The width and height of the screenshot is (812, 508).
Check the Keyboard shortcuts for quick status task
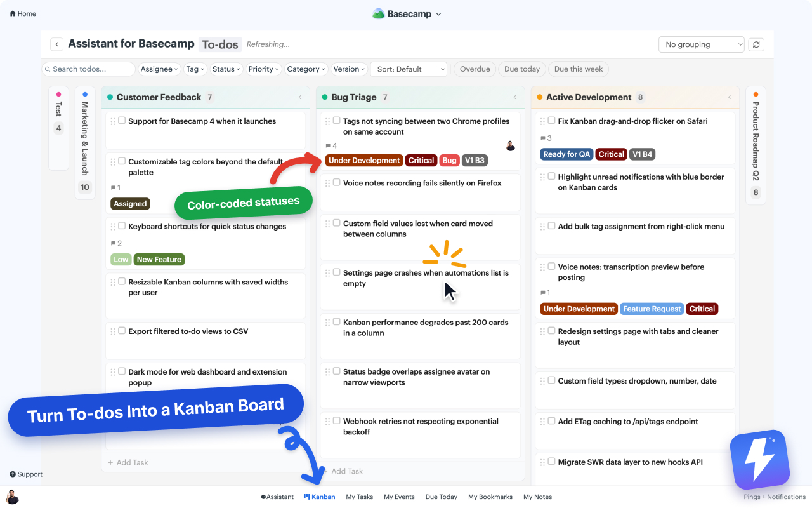point(122,226)
